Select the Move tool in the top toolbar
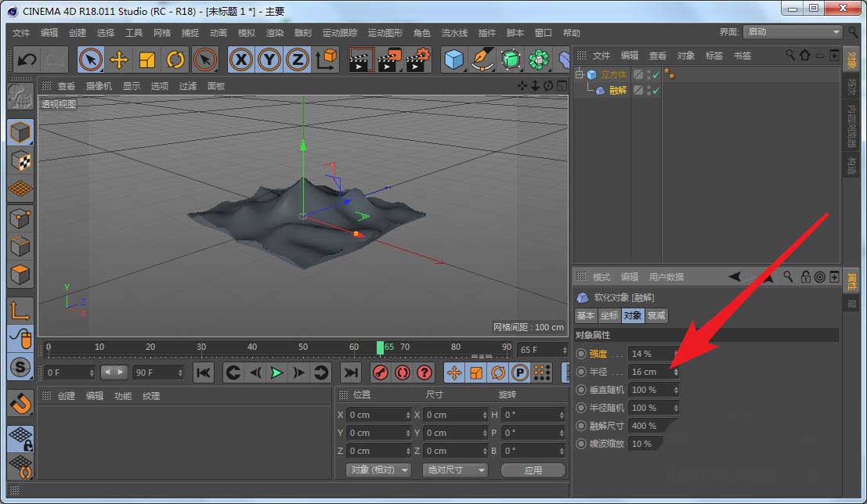The height and width of the screenshot is (504, 867). pos(119,59)
